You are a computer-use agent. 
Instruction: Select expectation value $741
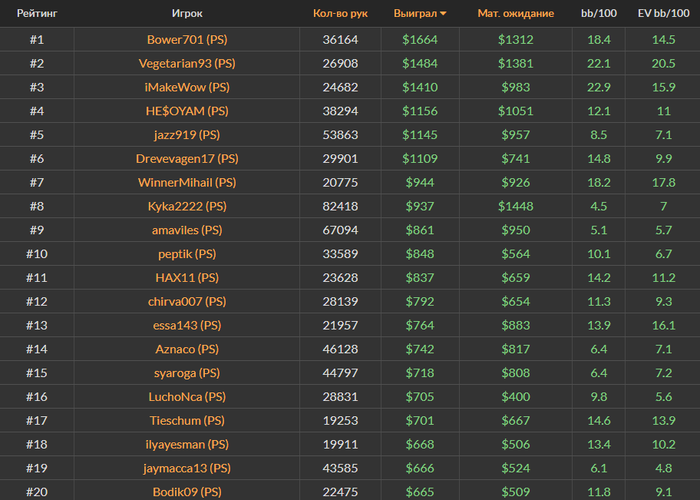click(x=516, y=158)
